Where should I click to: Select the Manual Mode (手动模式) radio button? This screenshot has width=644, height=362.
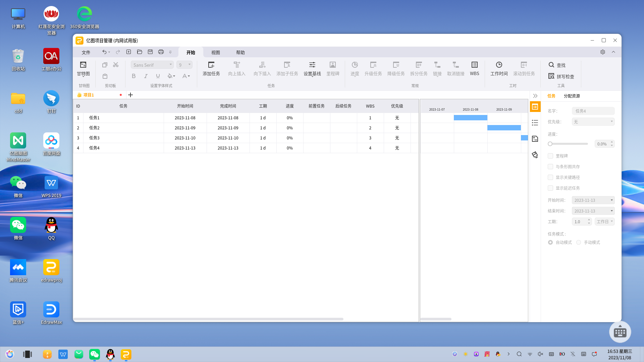pyautogui.click(x=579, y=242)
